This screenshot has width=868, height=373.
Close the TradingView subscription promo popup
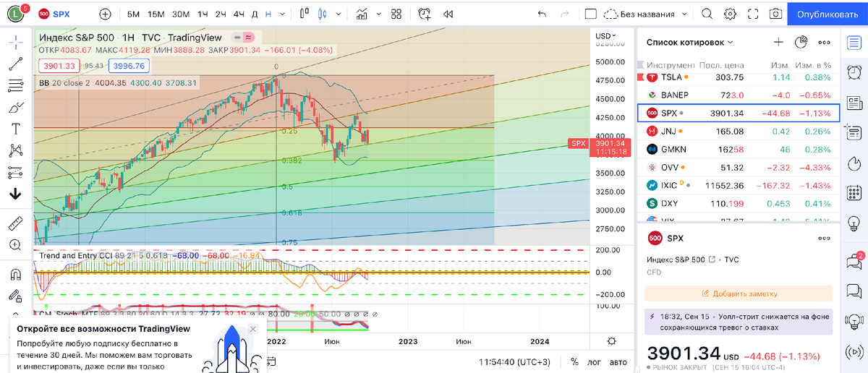(x=252, y=329)
